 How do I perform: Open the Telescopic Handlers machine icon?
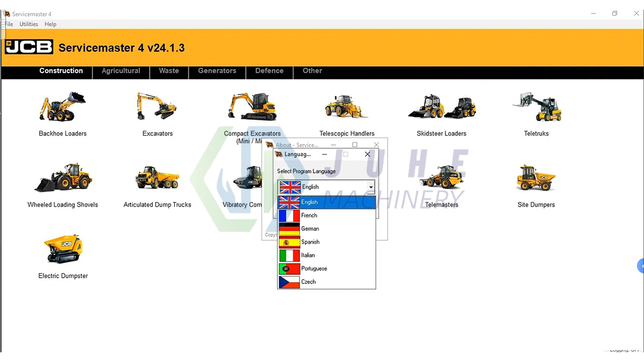pyautogui.click(x=346, y=106)
